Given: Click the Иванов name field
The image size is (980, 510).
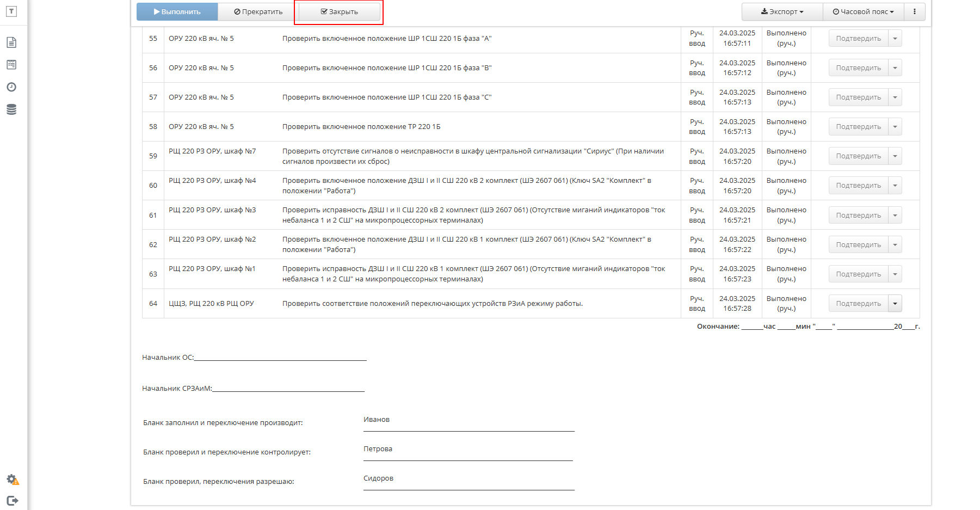Looking at the screenshot, I should point(469,422).
